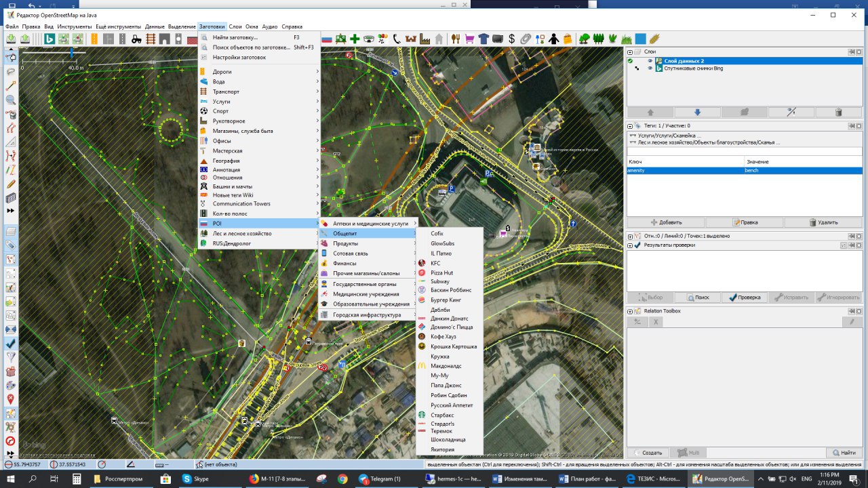Click the blue t-shirt clothes preset icon
868x488 pixels.
tap(483, 39)
